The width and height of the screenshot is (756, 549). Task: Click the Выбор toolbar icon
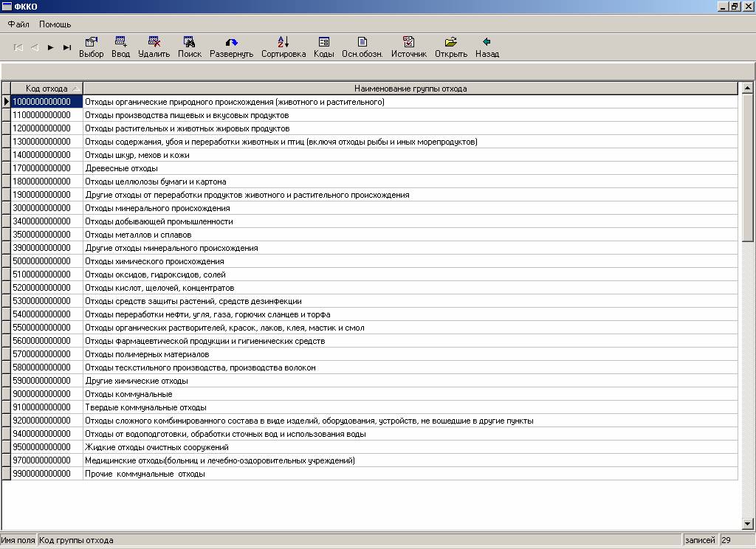click(x=92, y=43)
